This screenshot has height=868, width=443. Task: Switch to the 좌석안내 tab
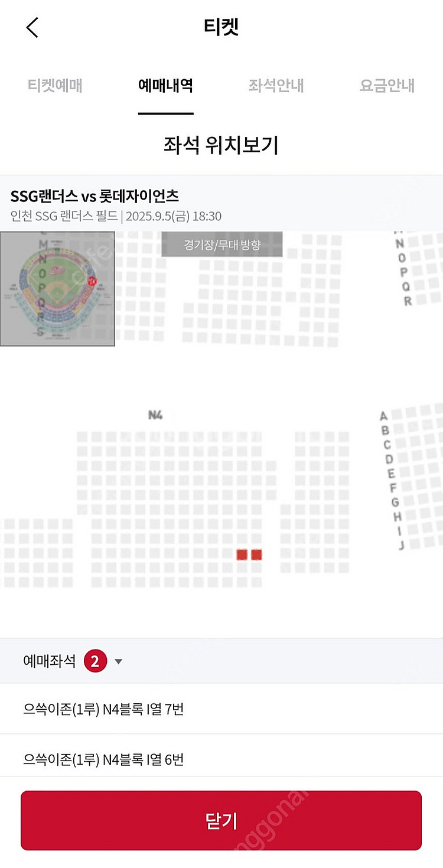click(276, 86)
